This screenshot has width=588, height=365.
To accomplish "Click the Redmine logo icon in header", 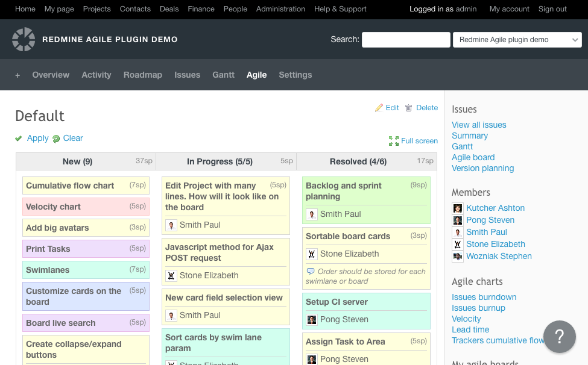I will point(24,40).
